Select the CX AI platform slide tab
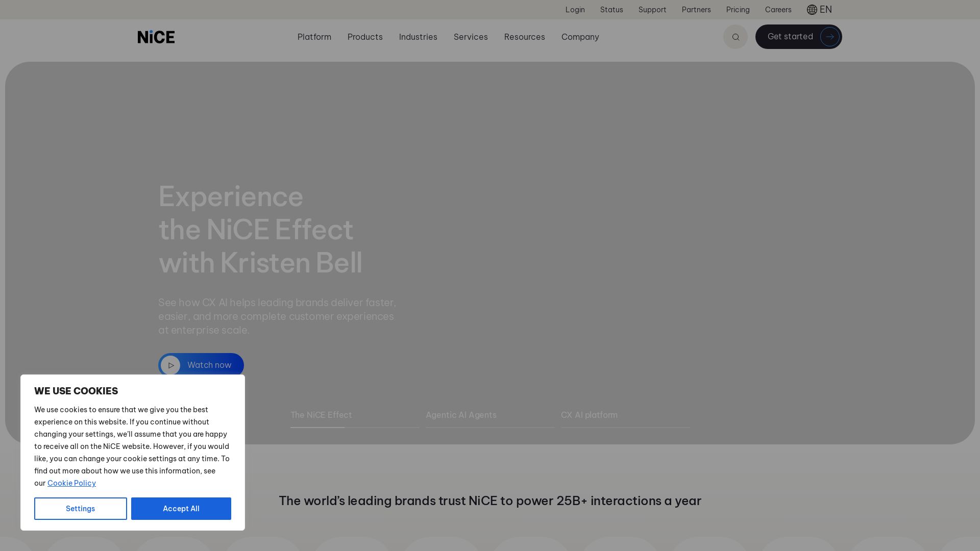980x551 pixels. coord(625,418)
